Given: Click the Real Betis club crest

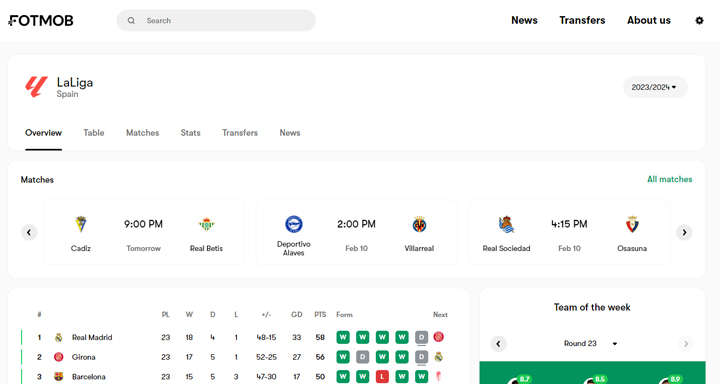Looking at the screenshot, I should point(206,225).
